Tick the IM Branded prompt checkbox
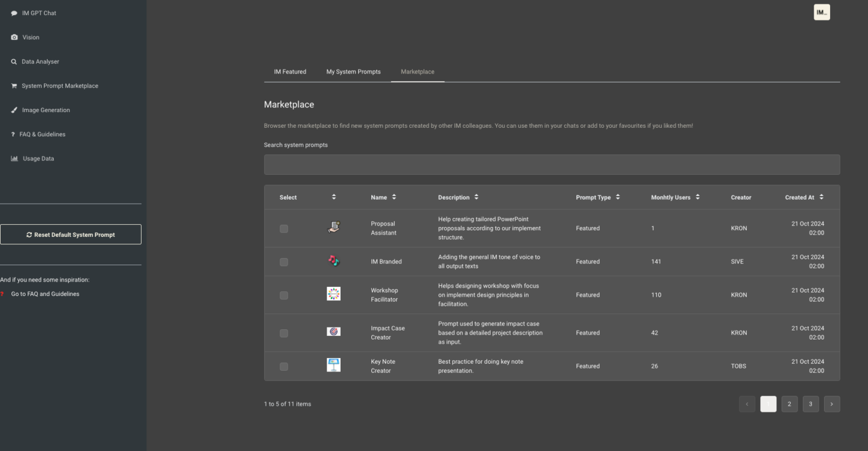Viewport: 868px width, 451px height. point(284,262)
